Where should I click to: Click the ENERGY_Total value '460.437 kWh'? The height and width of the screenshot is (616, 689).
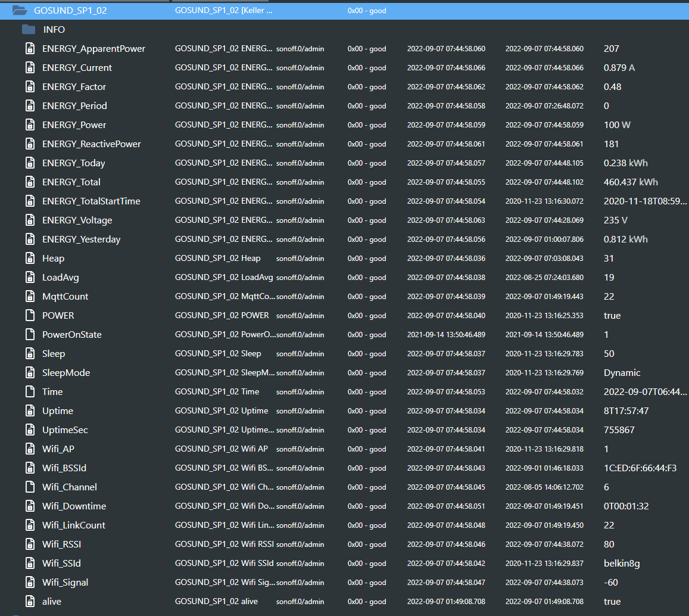[631, 182]
